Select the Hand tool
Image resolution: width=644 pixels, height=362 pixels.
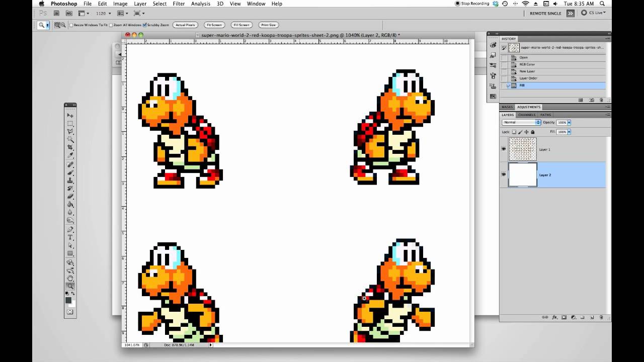[x=70, y=278]
